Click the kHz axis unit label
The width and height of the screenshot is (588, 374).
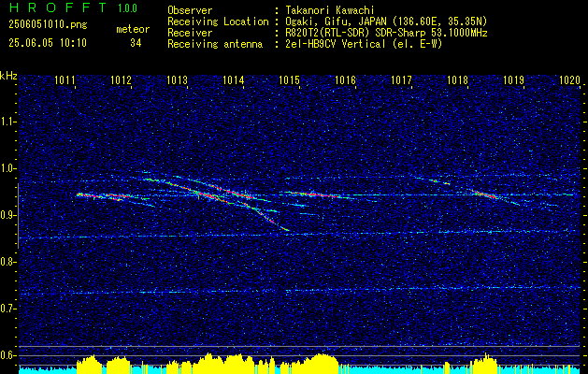pos(8,76)
